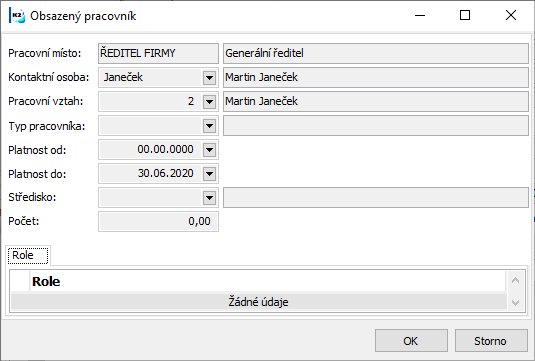Click the Platnost od date field
The height and width of the screenshot is (361, 535).
coord(151,150)
